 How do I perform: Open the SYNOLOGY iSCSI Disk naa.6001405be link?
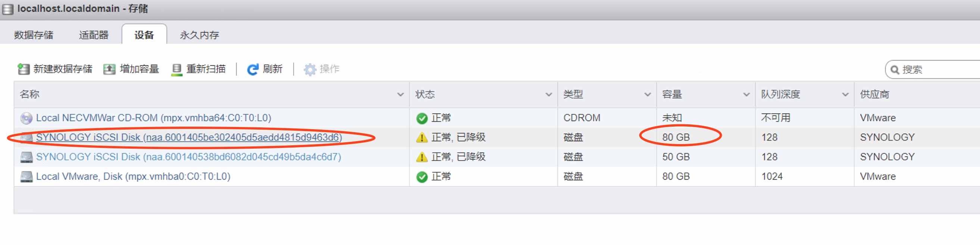coord(189,137)
